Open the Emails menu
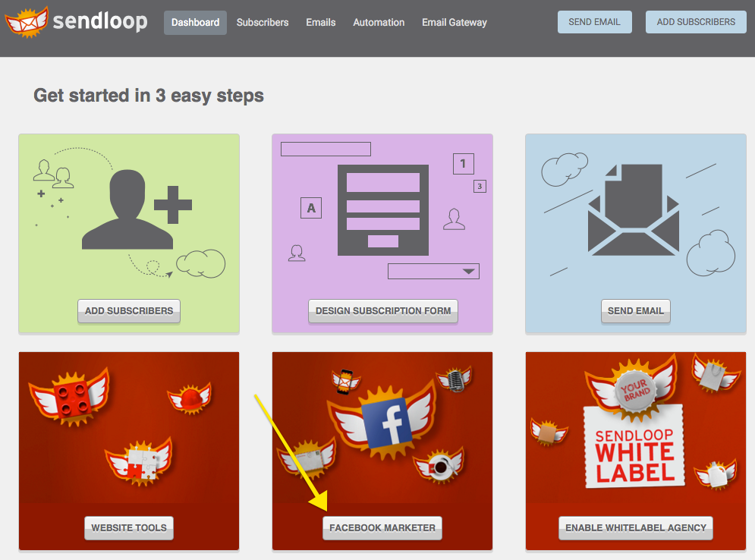The width and height of the screenshot is (755, 560). click(x=321, y=23)
